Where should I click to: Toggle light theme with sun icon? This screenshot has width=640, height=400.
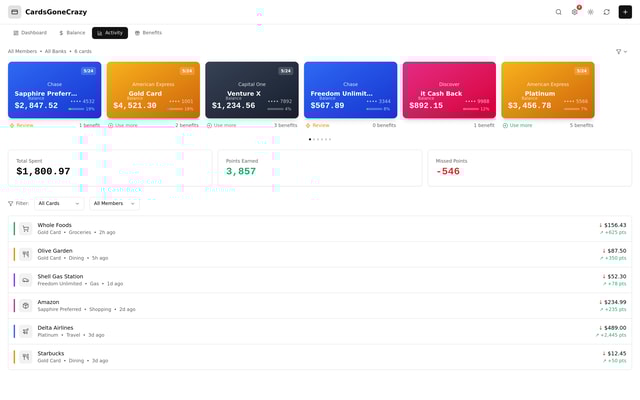(x=591, y=12)
